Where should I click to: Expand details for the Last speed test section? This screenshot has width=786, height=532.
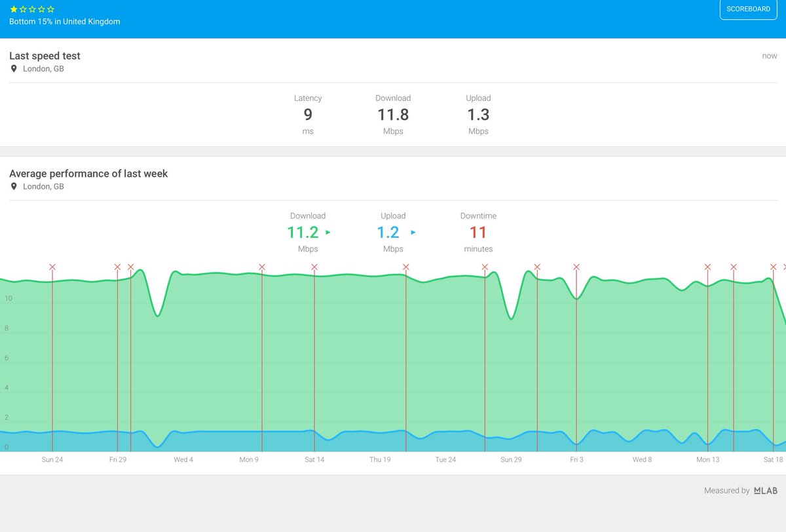[x=45, y=56]
